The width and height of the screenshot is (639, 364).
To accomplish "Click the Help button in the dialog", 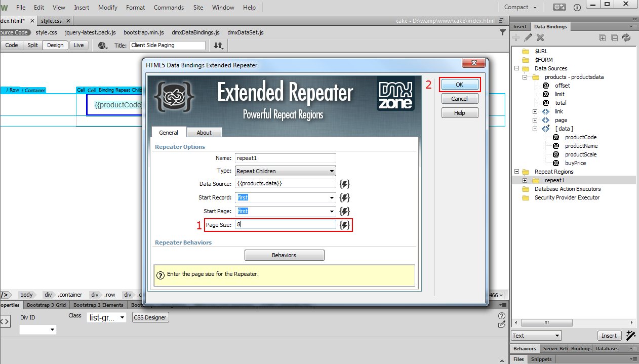I will 460,113.
